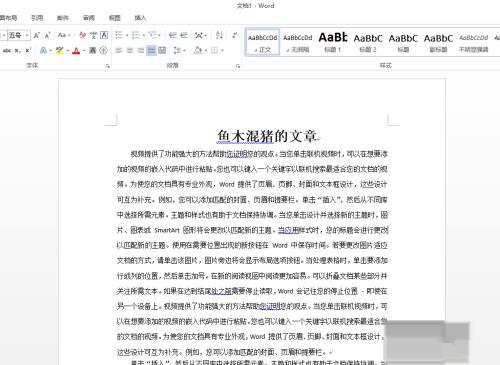Open the 插入 ribbon tab
Viewport: 500px width, 365px height.
pyautogui.click(x=140, y=18)
